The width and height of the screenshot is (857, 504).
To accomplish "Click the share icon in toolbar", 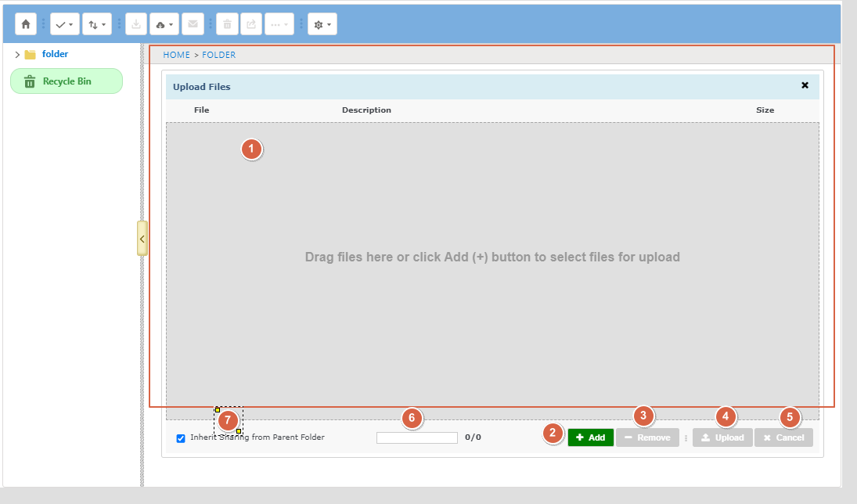I will (x=251, y=24).
